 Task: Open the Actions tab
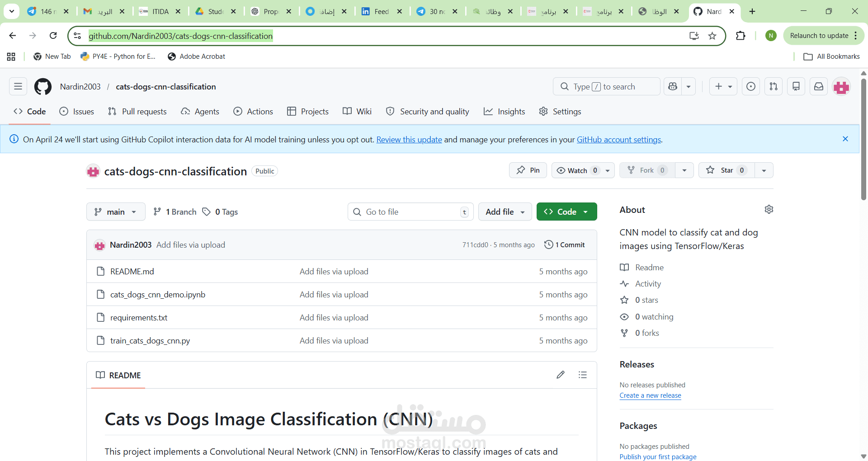coord(253,112)
